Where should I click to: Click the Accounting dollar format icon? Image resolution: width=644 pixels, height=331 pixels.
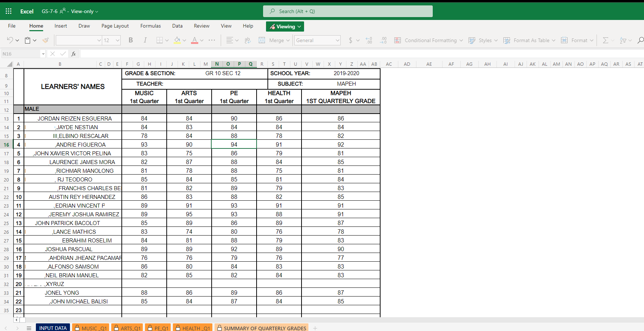click(350, 40)
